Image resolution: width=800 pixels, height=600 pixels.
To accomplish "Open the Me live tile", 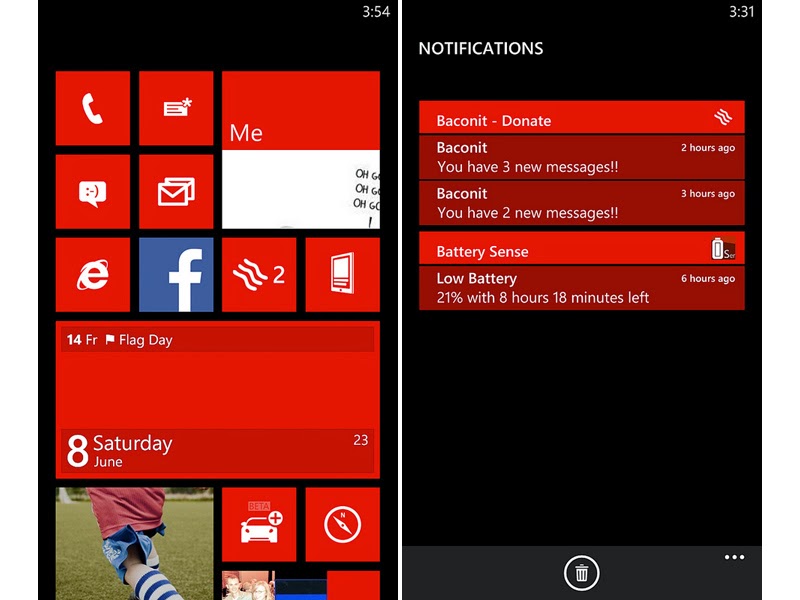I will [x=301, y=150].
